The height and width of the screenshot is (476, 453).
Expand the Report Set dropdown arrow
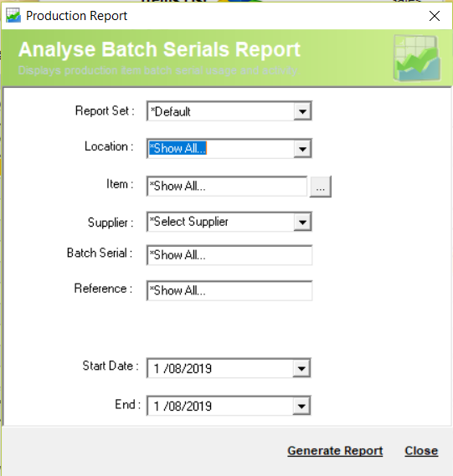[x=302, y=111]
